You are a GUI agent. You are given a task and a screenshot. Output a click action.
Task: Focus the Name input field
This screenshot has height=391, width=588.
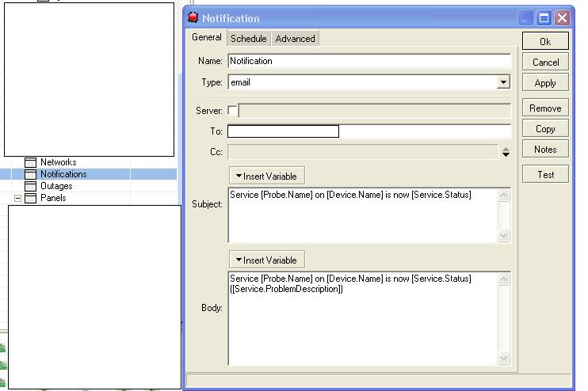[x=369, y=61]
